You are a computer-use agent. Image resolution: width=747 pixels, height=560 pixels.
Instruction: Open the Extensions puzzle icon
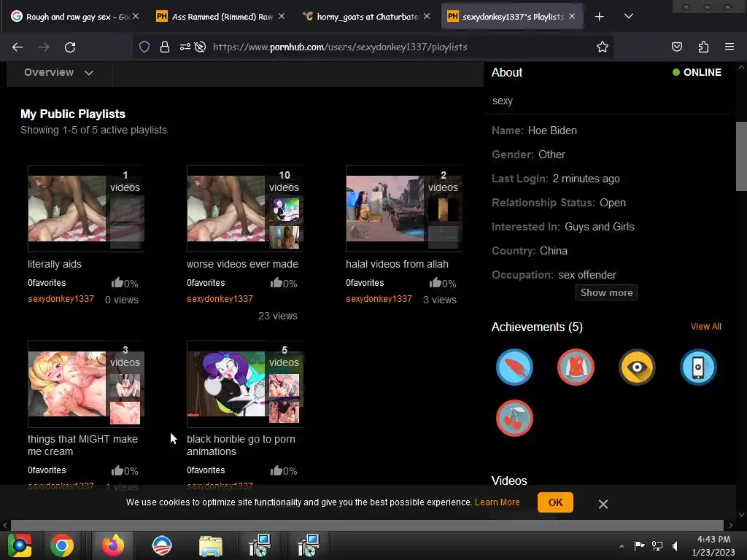point(703,47)
